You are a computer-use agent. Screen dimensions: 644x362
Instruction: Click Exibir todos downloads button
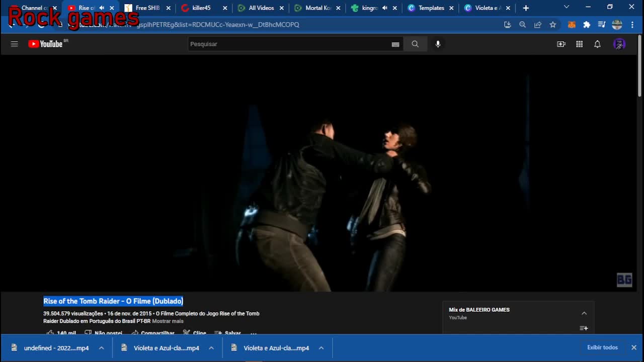[x=602, y=347]
